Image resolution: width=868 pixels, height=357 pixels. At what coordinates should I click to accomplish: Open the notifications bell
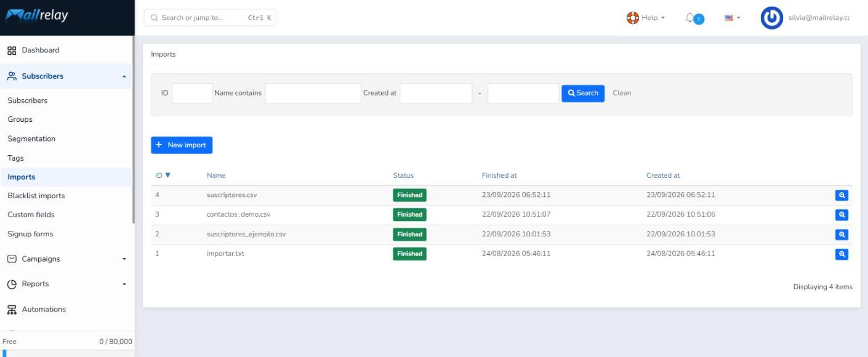(691, 18)
